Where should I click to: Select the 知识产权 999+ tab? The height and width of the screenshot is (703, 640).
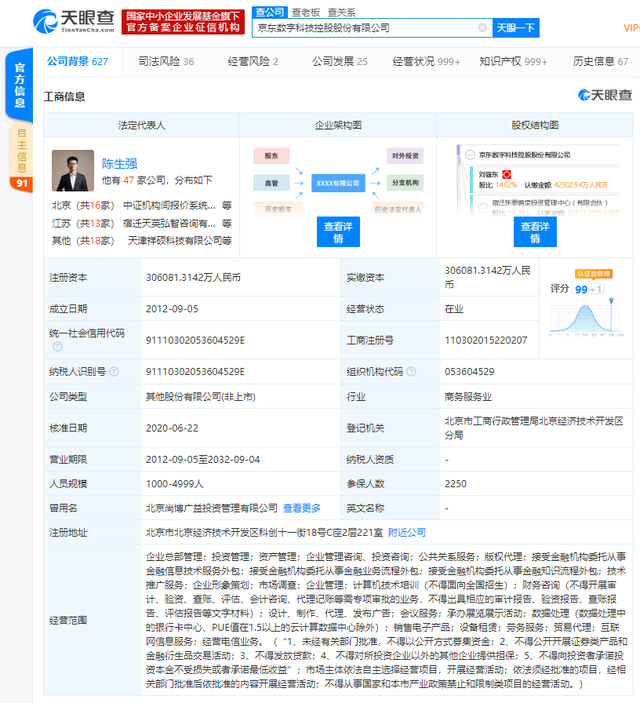(x=513, y=61)
